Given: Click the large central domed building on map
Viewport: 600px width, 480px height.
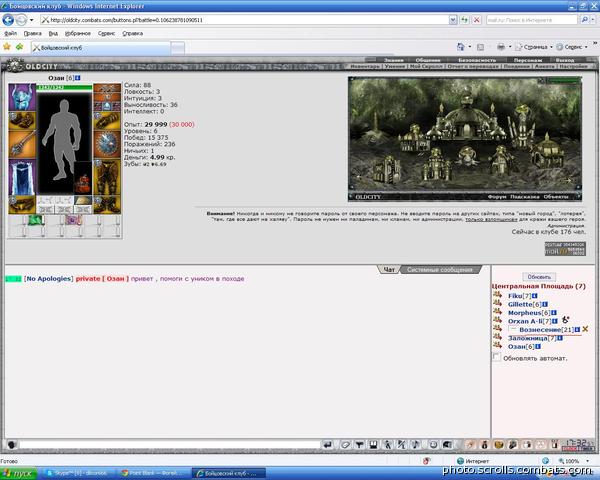Looking at the screenshot, I should pyautogui.click(x=465, y=119).
